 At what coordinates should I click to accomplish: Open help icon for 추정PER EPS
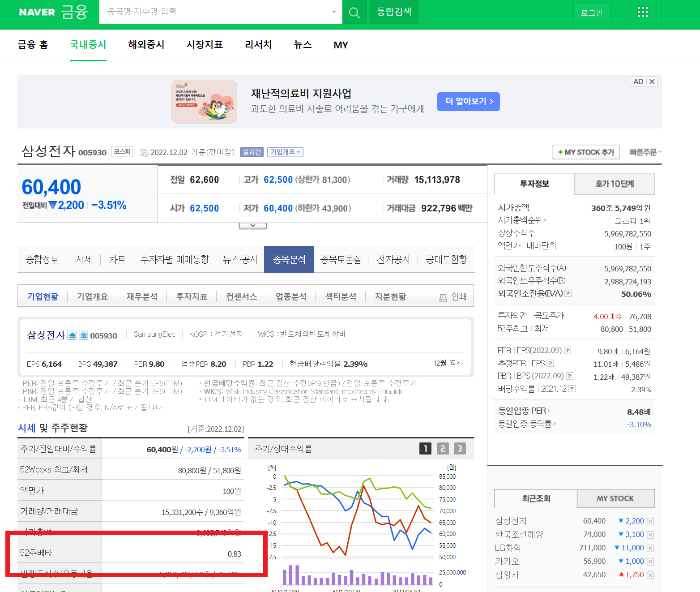pyautogui.click(x=551, y=363)
